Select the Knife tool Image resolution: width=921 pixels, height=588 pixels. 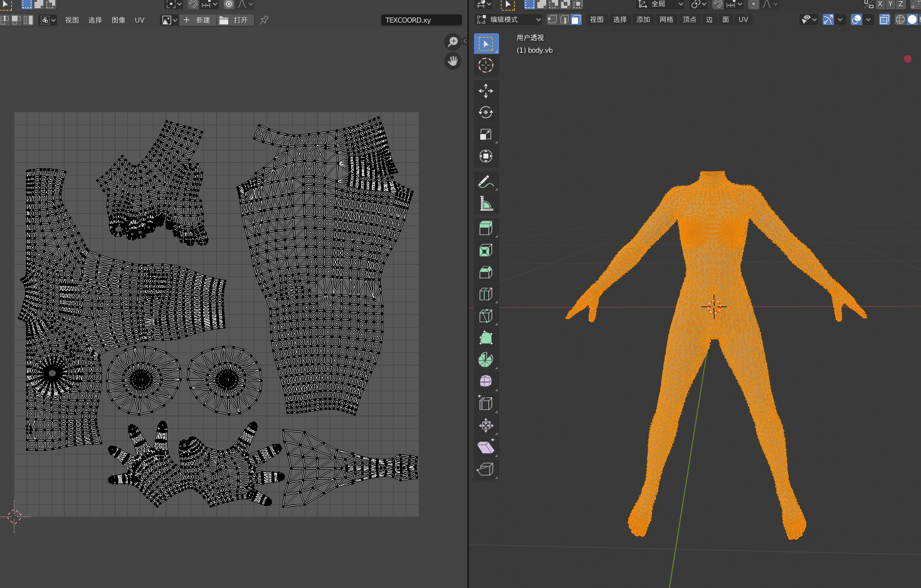486,316
